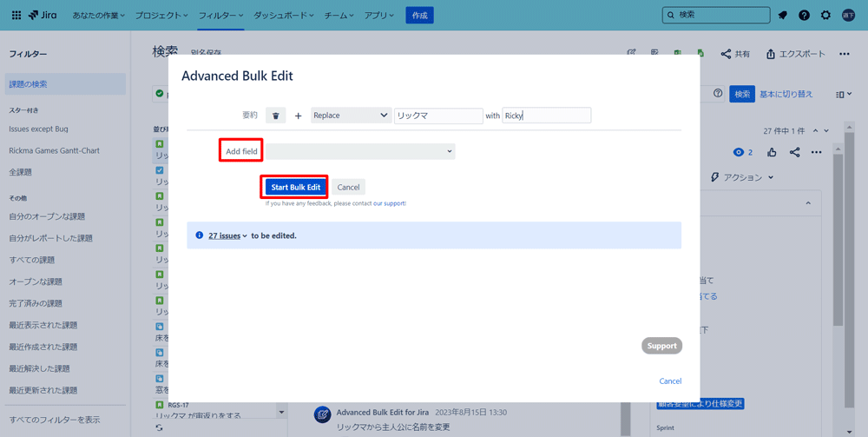Open the more options dots beside エクスポート
Image resolution: width=868 pixels, height=437 pixels.
coord(845,54)
